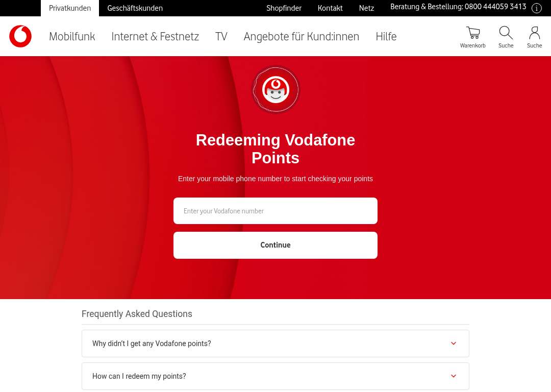Open the Internet & Festnetz menu

pyautogui.click(x=155, y=36)
